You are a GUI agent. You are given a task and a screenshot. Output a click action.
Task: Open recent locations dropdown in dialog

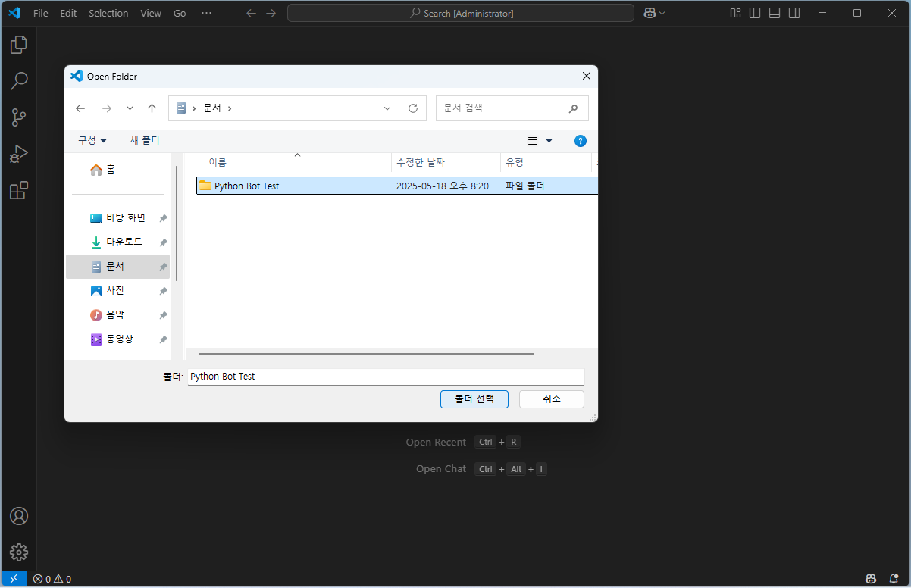[130, 108]
